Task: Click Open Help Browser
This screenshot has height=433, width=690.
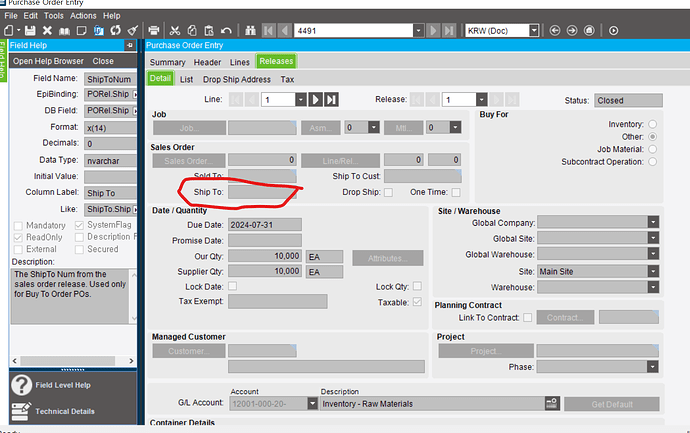Action: tap(48, 61)
